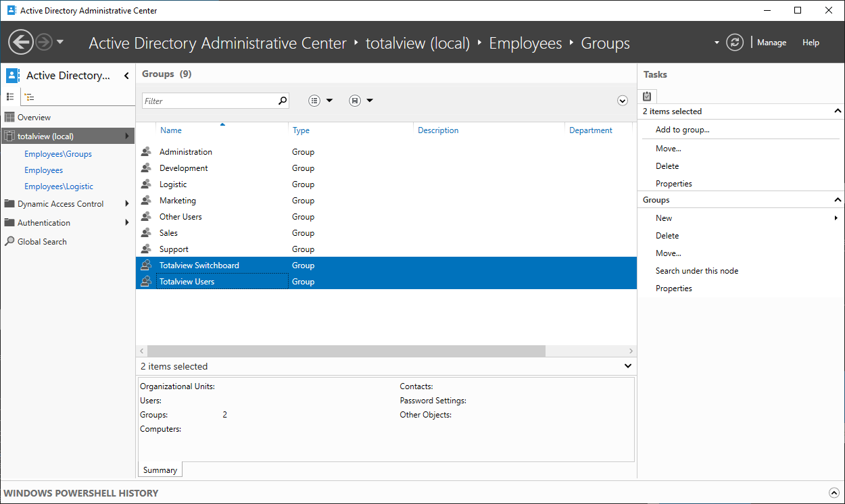Click the horizontal scrollbar of the groups list
The width and height of the screenshot is (845, 504).
click(346, 351)
